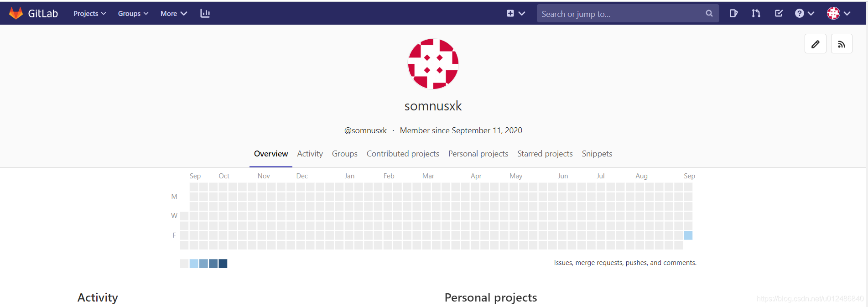Open the Contributed projects tab
Screen dimensions: 868x307
tap(403, 154)
